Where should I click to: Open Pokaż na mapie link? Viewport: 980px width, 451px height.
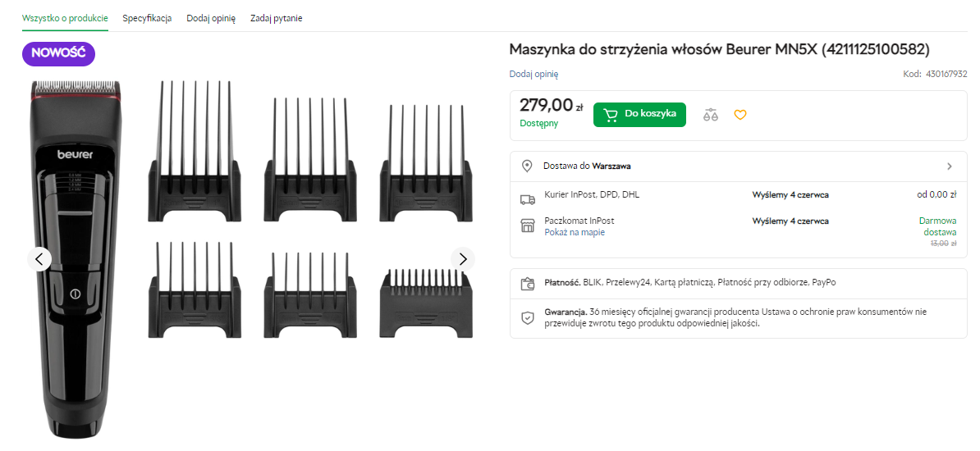(574, 232)
